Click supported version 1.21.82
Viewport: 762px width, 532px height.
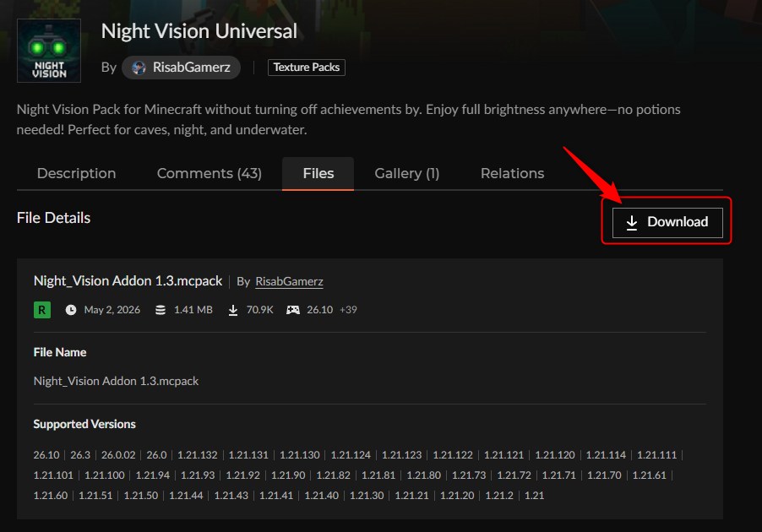point(333,475)
